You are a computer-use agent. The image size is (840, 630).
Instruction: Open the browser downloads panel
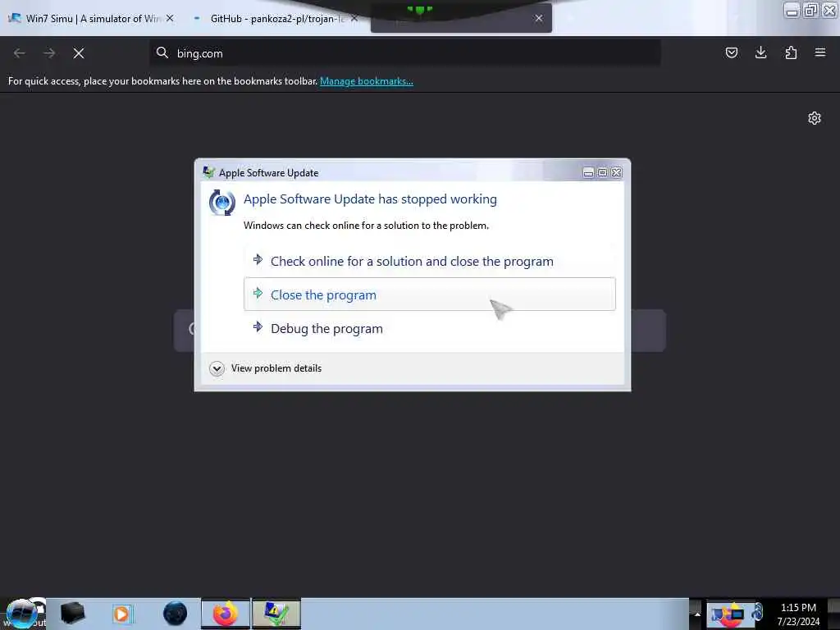tap(760, 52)
